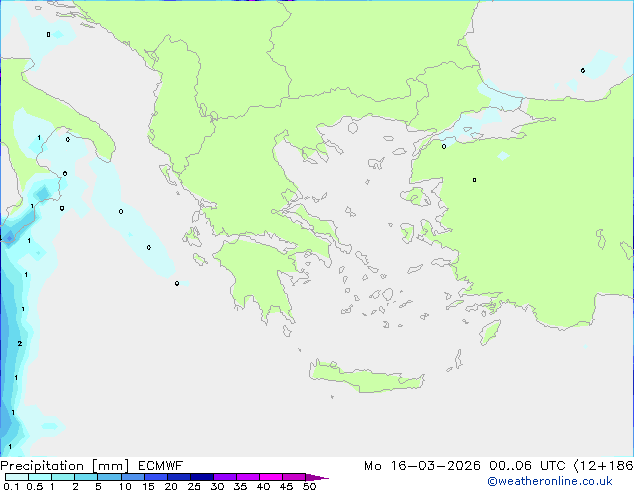
Task: Pick the 25–30 mm dark navy legend swatch
Action: click(201, 477)
